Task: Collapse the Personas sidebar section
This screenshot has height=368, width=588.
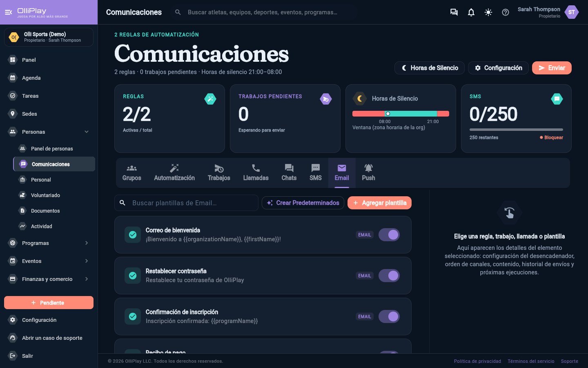Action: 87,132
